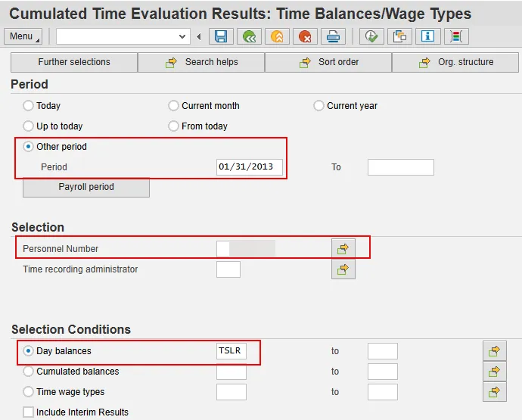Screen dimensions: 522x420
Task: Select the Up to today option
Action: point(28,126)
